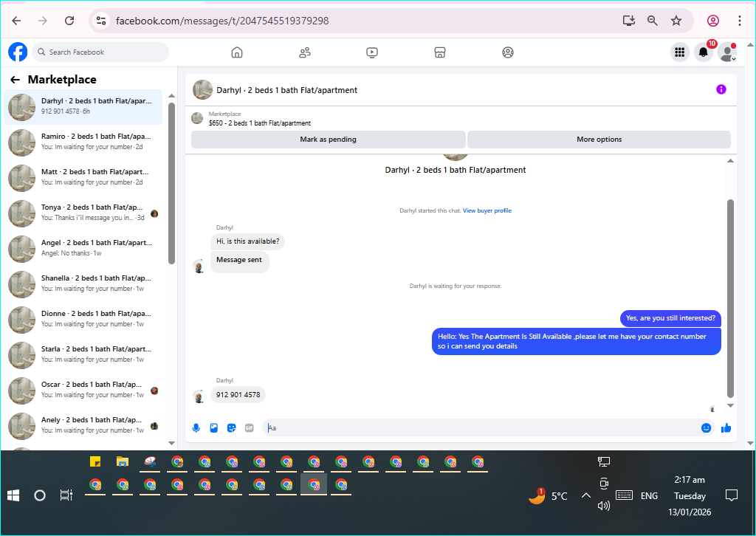Open Chrome three-dot menu
This screenshot has width=756, height=536.
[740, 21]
